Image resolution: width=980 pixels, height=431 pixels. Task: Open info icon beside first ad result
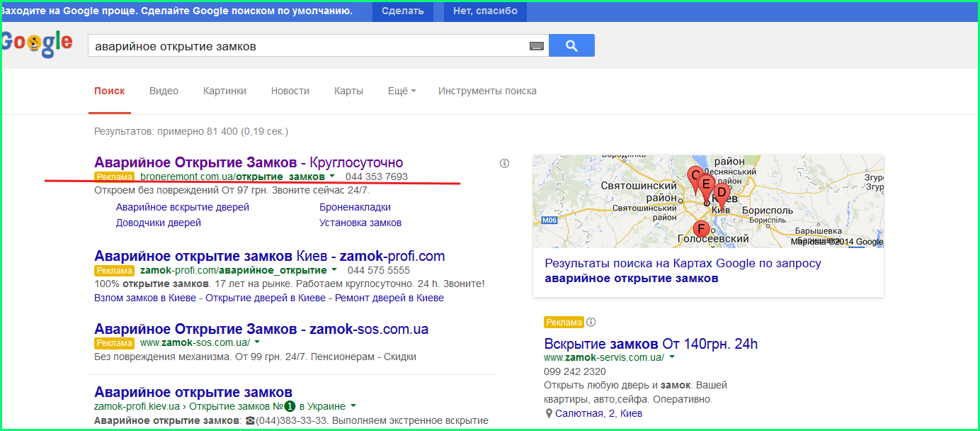tap(504, 163)
